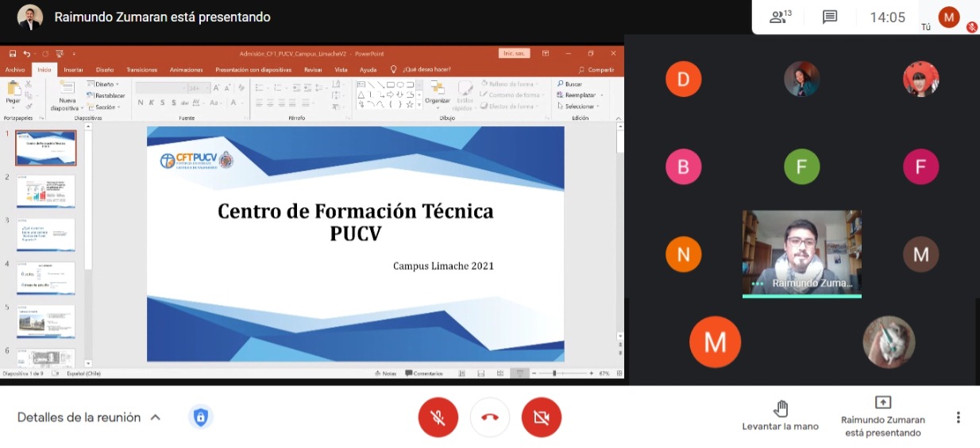Click Reemplazar in Edición group
The image size is (980, 448).
580,95
